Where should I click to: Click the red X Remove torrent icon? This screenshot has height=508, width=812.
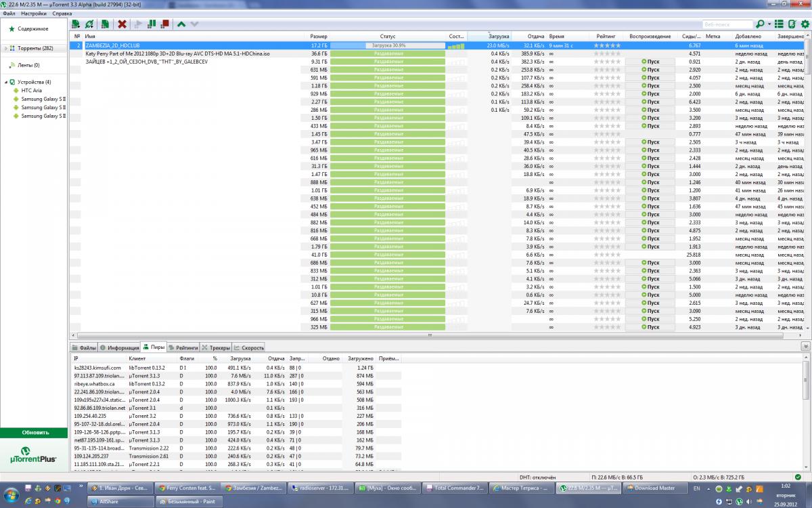pos(122,24)
